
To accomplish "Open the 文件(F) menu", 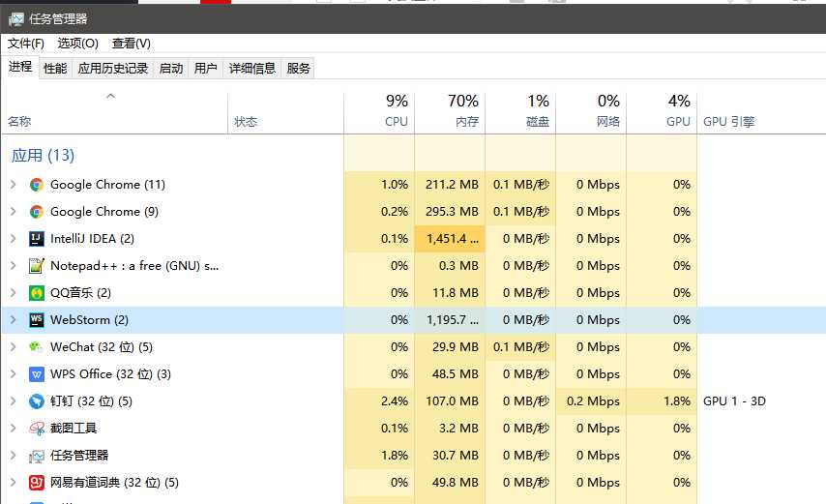I will (x=26, y=44).
